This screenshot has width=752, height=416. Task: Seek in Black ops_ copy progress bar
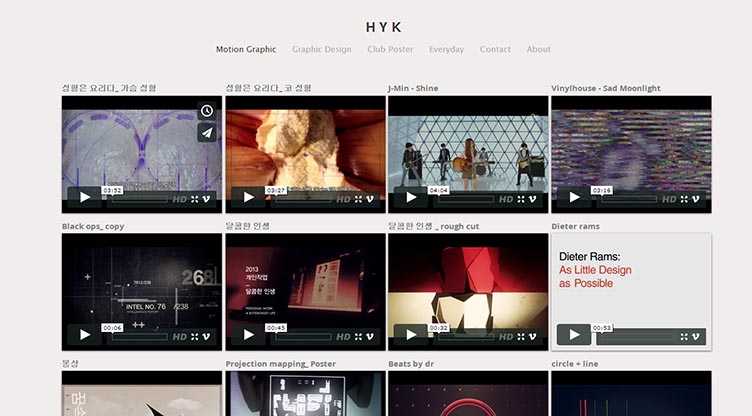tap(140, 337)
